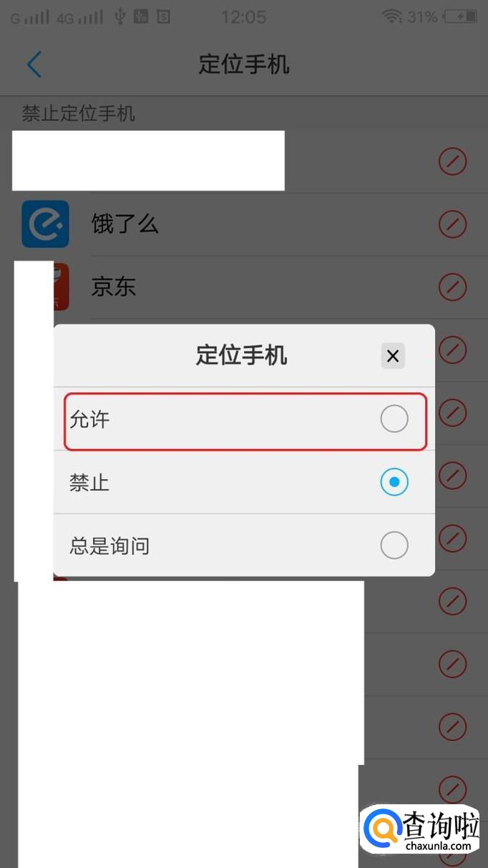Viewport: 488px width, 868px height.
Task: Tap the USB icon in status bar
Action: point(120,16)
